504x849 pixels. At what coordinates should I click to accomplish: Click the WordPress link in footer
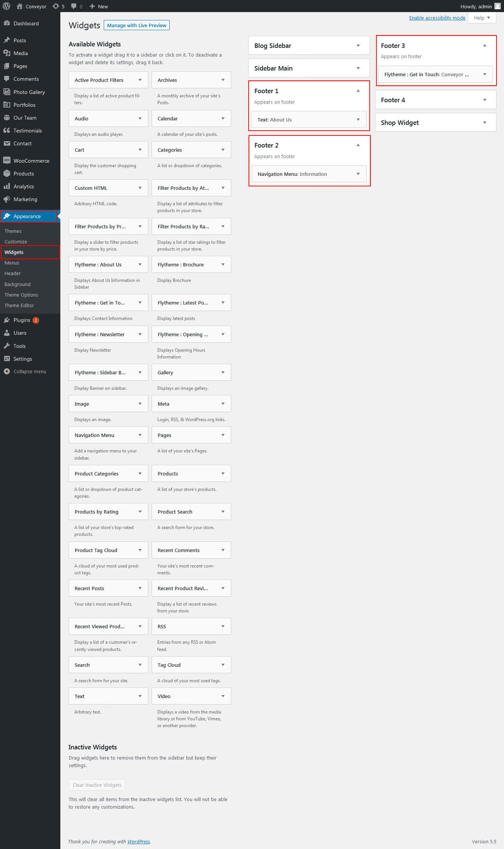[138, 841]
